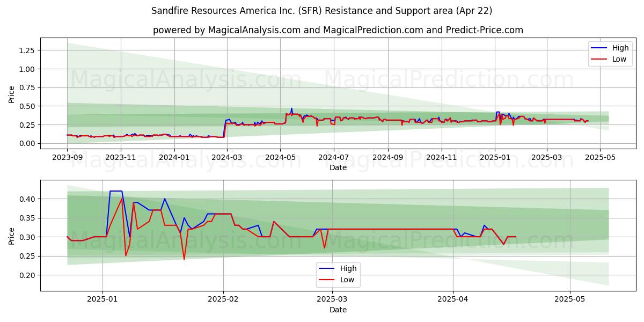
Task: Click the '0.35' price tick label
Action: tap(27, 218)
